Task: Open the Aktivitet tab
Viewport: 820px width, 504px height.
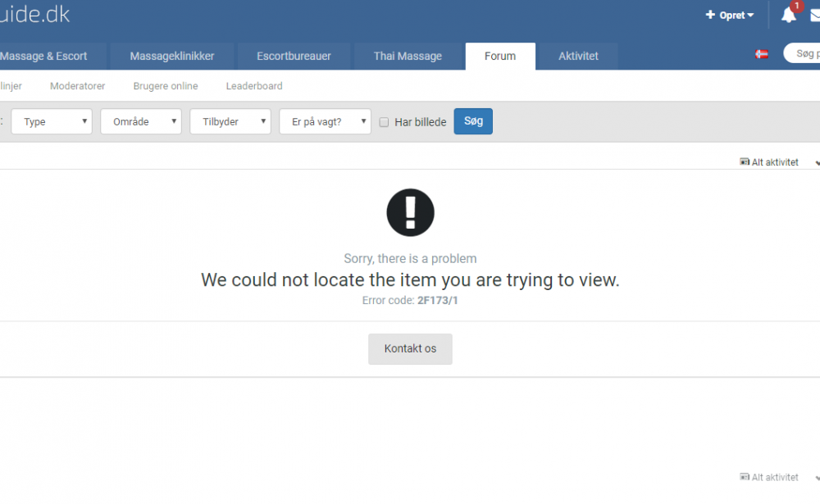Action: (x=578, y=56)
